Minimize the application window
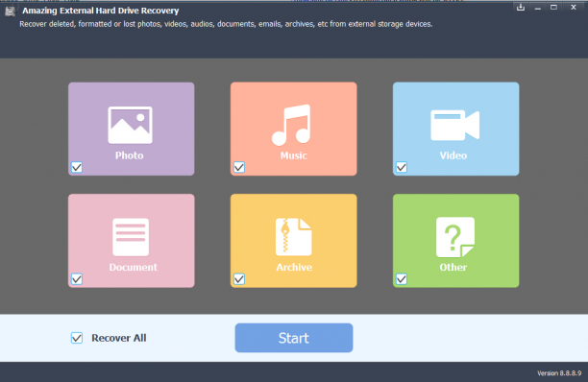Viewport: 588px width, 382px height. click(538, 8)
